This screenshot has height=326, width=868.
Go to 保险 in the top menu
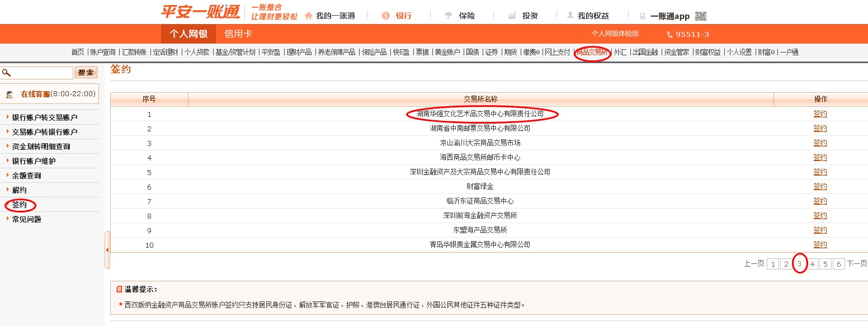[466, 16]
